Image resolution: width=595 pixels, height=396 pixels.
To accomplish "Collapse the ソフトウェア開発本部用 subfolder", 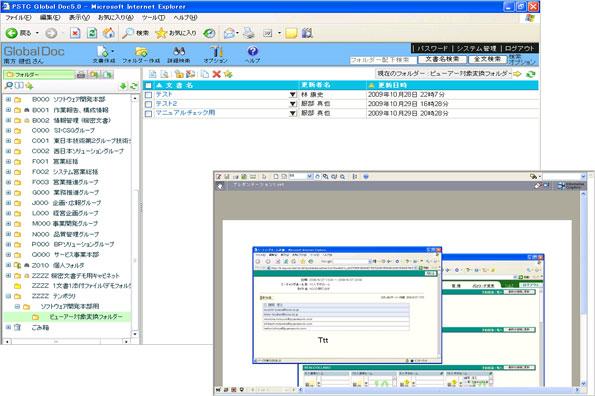I will 17,306.
